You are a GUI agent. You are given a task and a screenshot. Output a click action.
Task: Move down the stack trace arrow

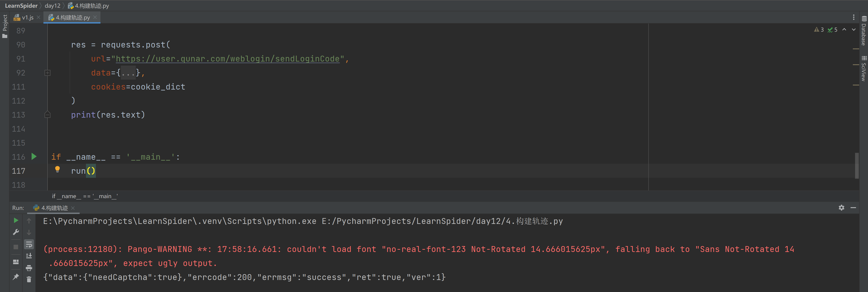[29, 232]
